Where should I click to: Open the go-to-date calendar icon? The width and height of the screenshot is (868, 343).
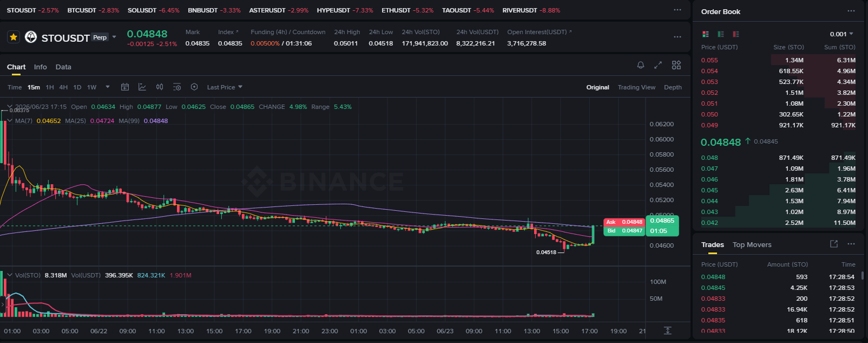click(x=125, y=87)
